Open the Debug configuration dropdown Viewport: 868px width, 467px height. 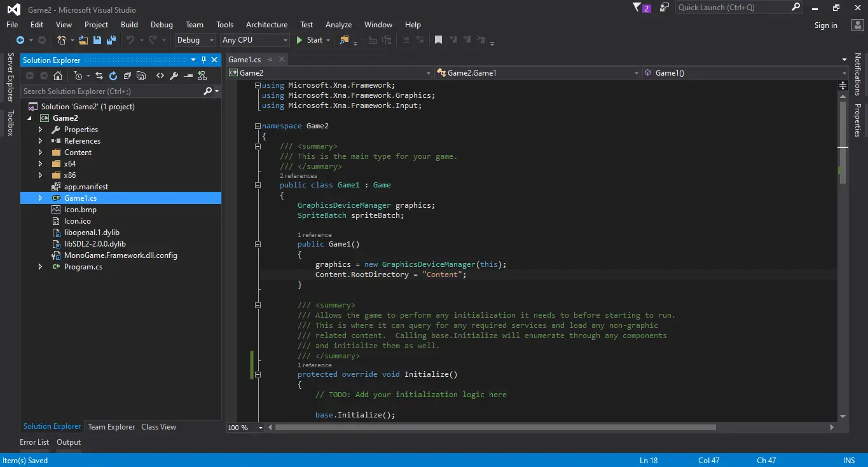pos(196,40)
